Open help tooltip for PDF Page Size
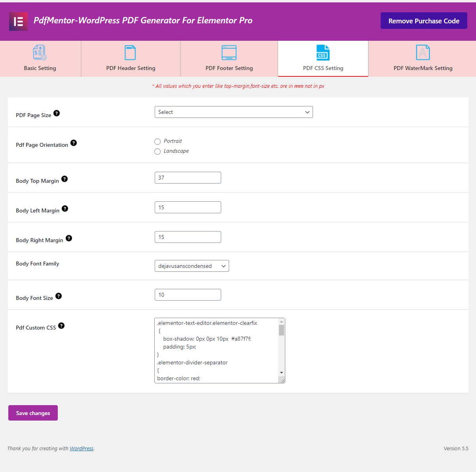The width and height of the screenshot is (476, 472). [x=57, y=113]
